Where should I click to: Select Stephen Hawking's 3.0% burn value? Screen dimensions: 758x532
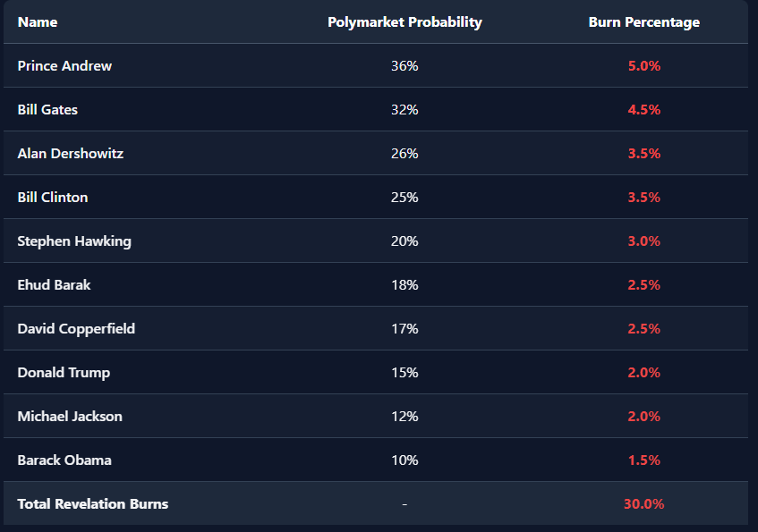click(644, 241)
